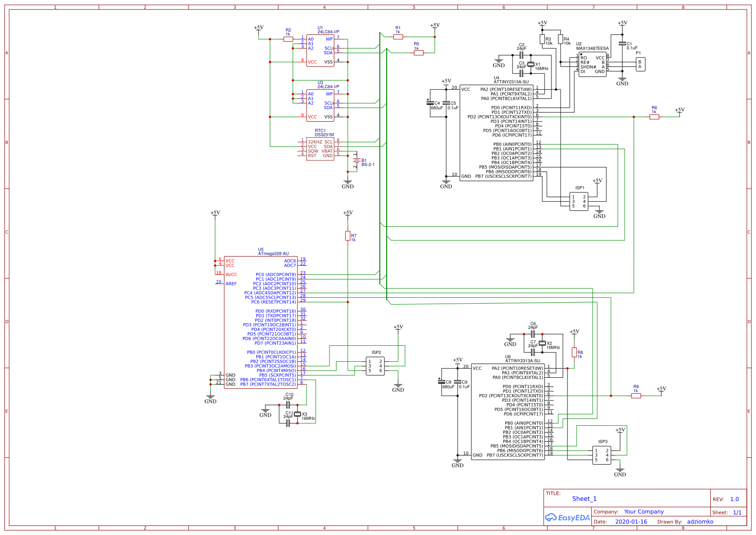Click the EasyEDA logo in the title block
756x535 pixels.
(x=567, y=517)
